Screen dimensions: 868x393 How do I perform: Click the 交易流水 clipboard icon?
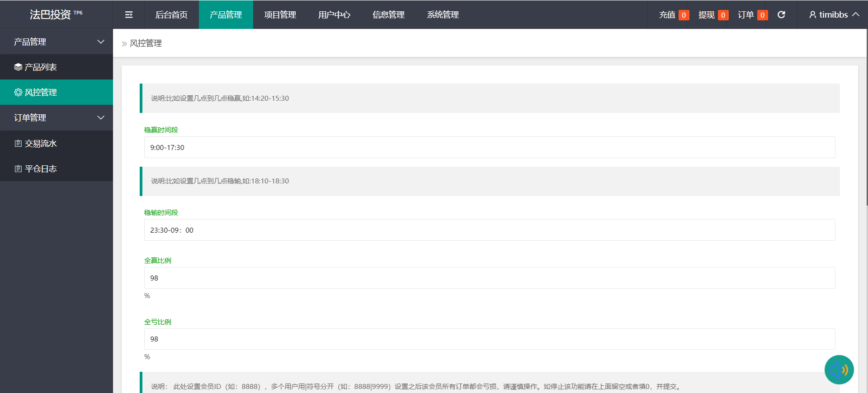(x=18, y=144)
